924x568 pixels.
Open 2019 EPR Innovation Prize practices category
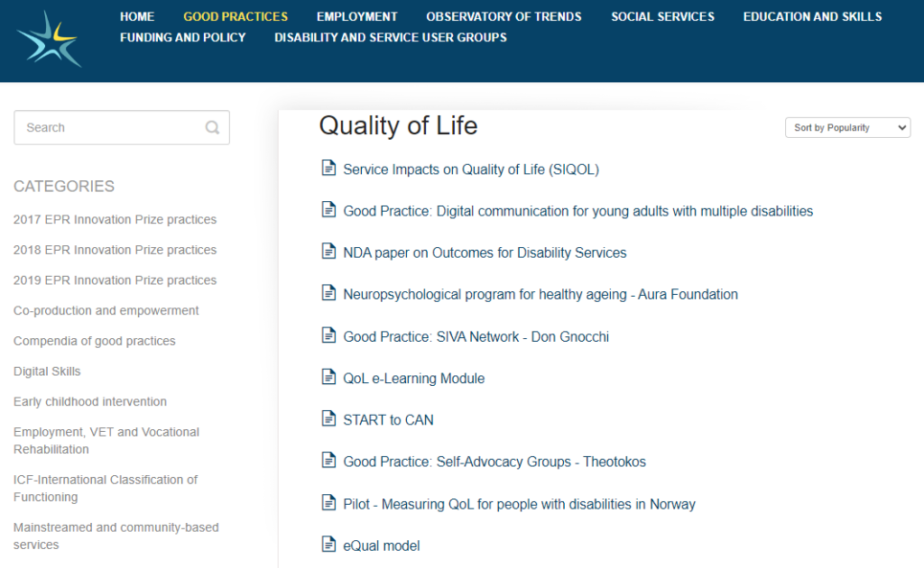pyautogui.click(x=115, y=280)
